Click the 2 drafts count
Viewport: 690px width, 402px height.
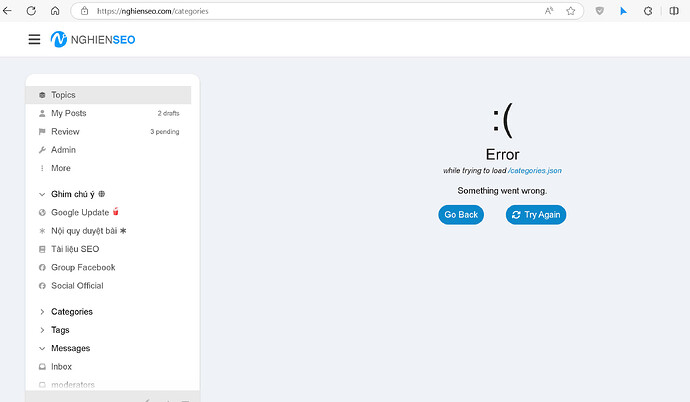169,113
